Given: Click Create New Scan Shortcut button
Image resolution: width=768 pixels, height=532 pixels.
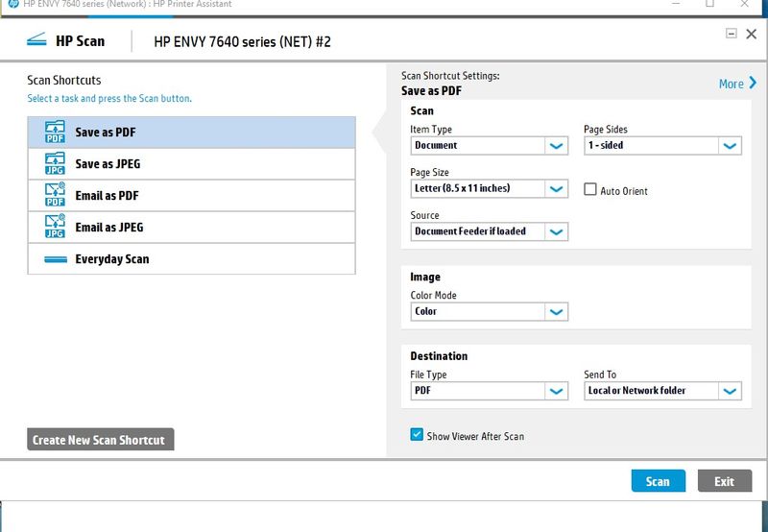Looking at the screenshot, I should (100, 440).
